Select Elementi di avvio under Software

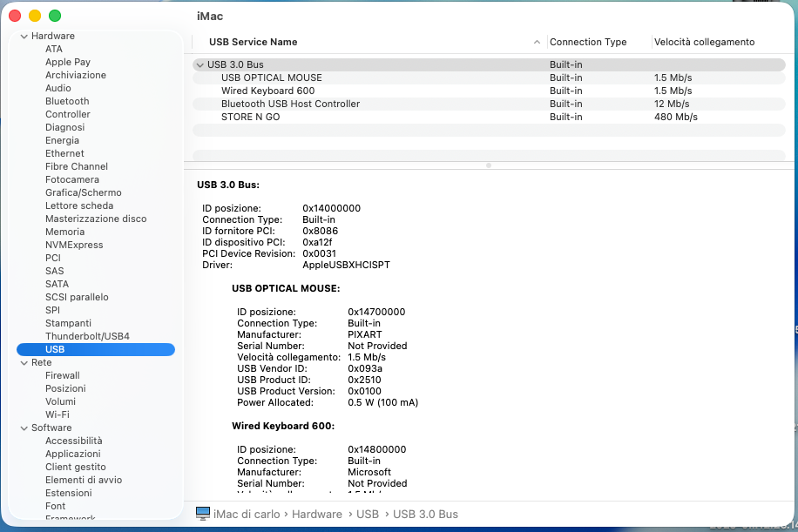84,480
